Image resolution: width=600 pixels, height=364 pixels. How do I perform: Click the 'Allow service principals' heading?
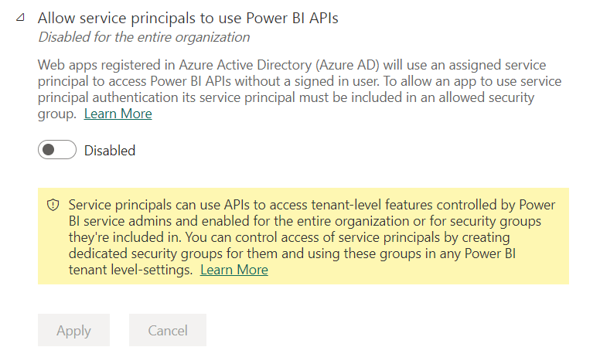click(188, 18)
